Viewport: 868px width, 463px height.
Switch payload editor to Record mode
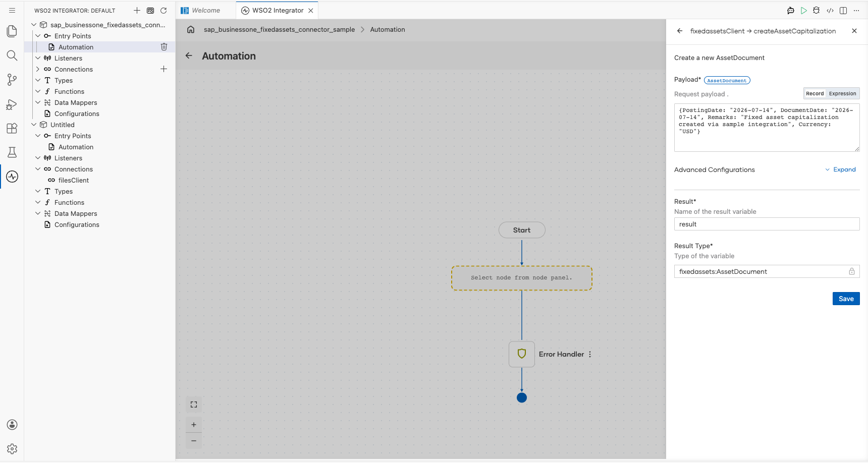pyautogui.click(x=815, y=93)
